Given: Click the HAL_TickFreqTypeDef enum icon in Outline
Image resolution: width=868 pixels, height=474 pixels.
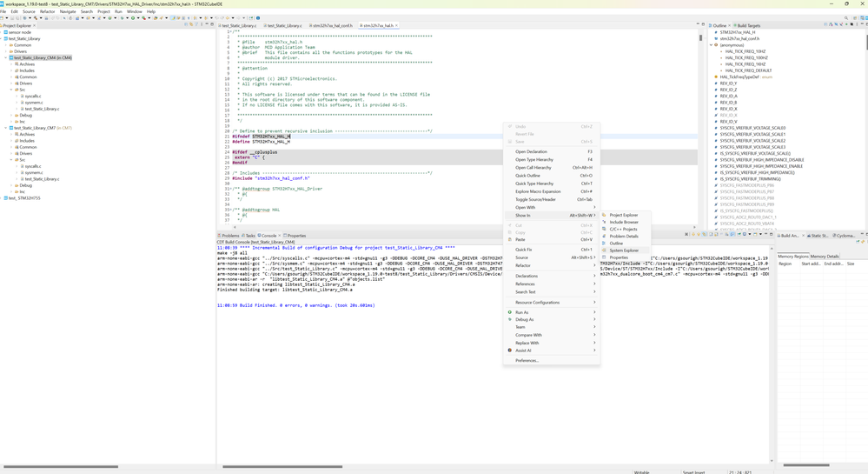Looking at the screenshot, I should coord(717,77).
